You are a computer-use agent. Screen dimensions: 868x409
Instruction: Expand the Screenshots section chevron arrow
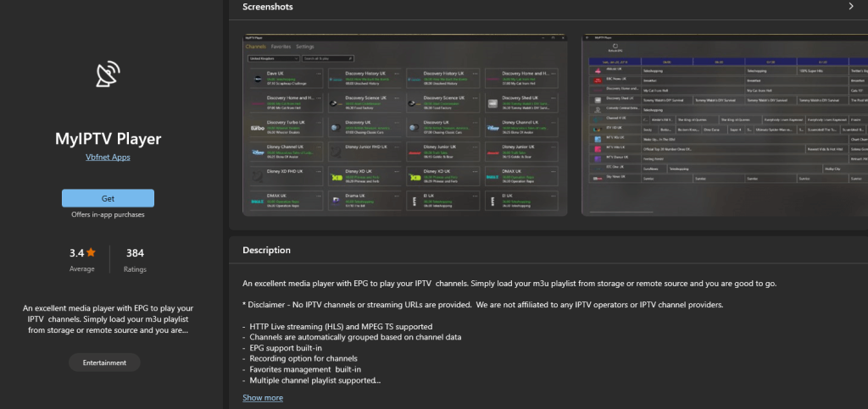[851, 7]
